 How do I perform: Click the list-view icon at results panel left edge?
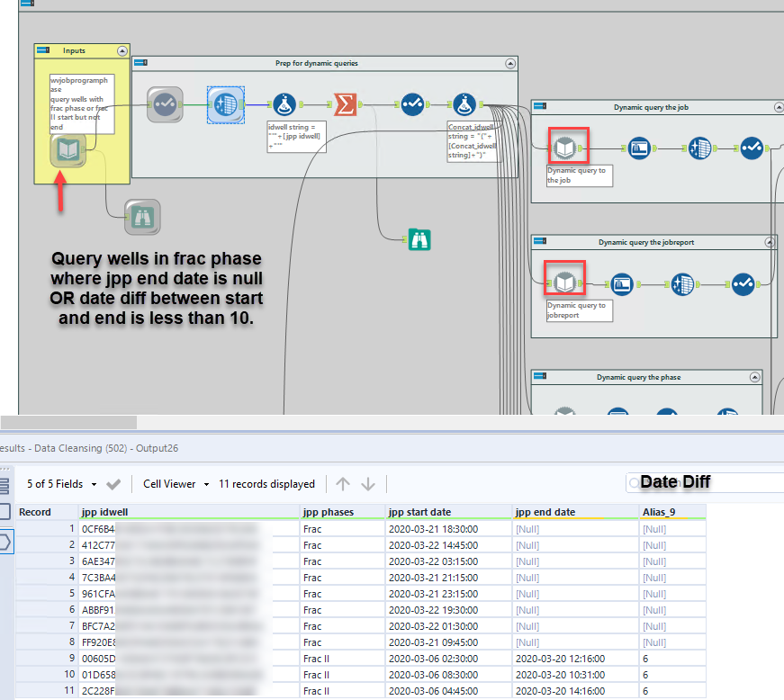pyautogui.click(x=4, y=486)
